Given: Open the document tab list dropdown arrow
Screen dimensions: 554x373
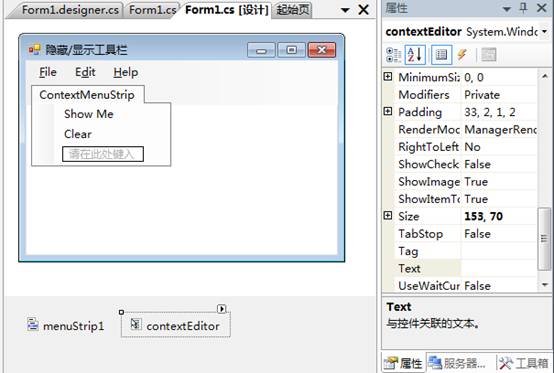Looking at the screenshot, I should coord(345,10).
